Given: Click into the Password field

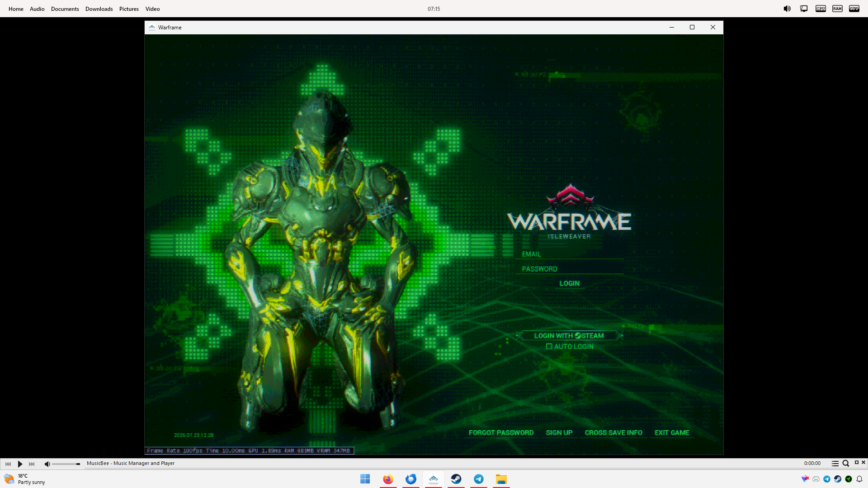Looking at the screenshot, I should tap(570, 269).
